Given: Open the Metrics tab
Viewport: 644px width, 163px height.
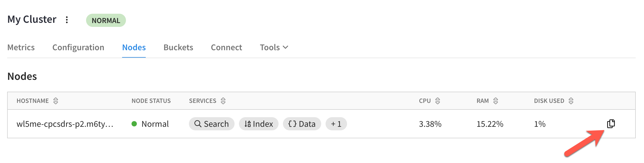Looking at the screenshot, I should pyautogui.click(x=21, y=47).
